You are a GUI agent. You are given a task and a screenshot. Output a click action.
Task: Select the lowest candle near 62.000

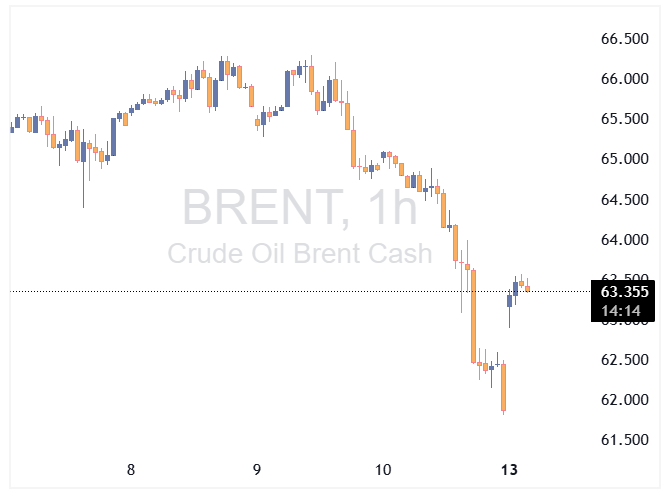coord(504,387)
